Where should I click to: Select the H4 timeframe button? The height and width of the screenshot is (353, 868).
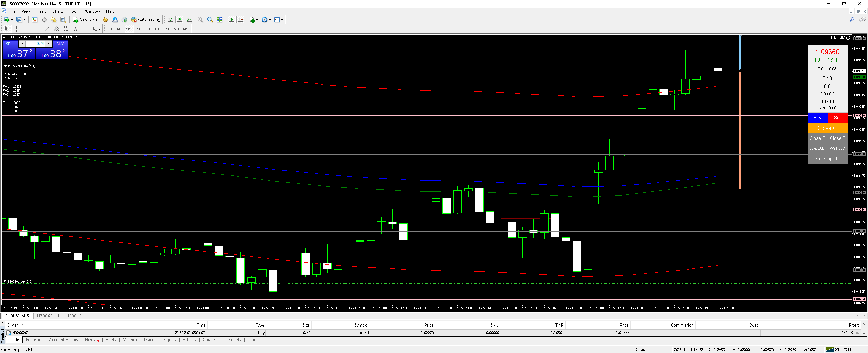[x=157, y=29]
